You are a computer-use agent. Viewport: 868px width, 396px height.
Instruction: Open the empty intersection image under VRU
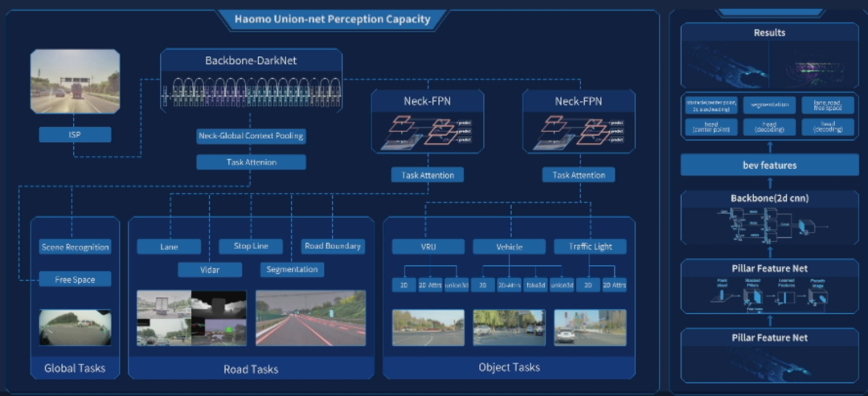[428, 328]
